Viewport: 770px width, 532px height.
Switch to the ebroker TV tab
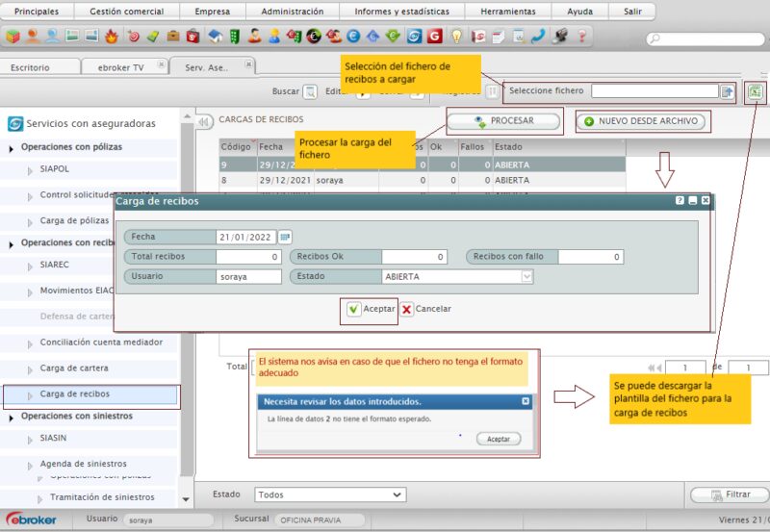click(x=121, y=67)
